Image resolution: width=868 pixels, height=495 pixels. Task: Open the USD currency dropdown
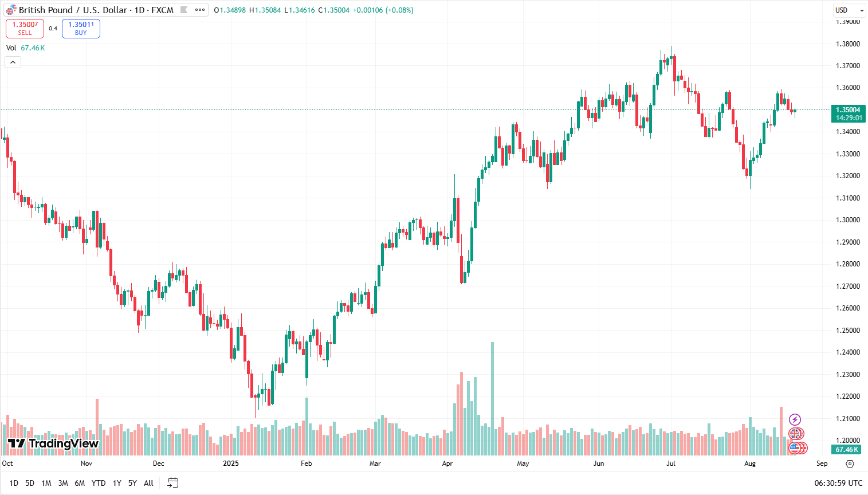[x=849, y=10]
